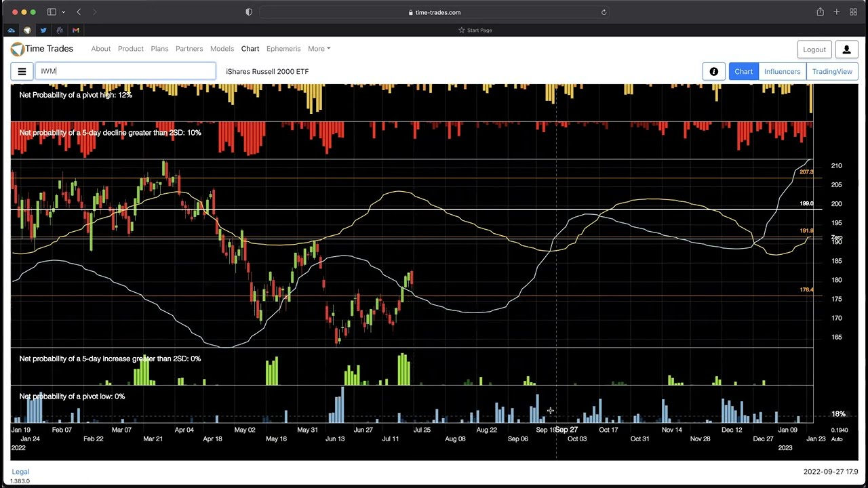Click the Sep 27 crosshair date label

point(566,430)
